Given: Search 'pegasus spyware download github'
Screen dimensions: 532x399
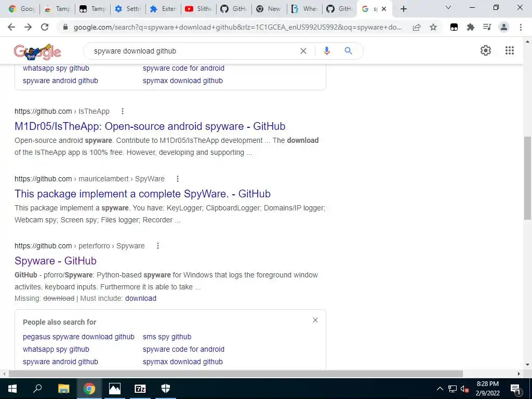Looking at the screenshot, I should pyautogui.click(x=78, y=337).
